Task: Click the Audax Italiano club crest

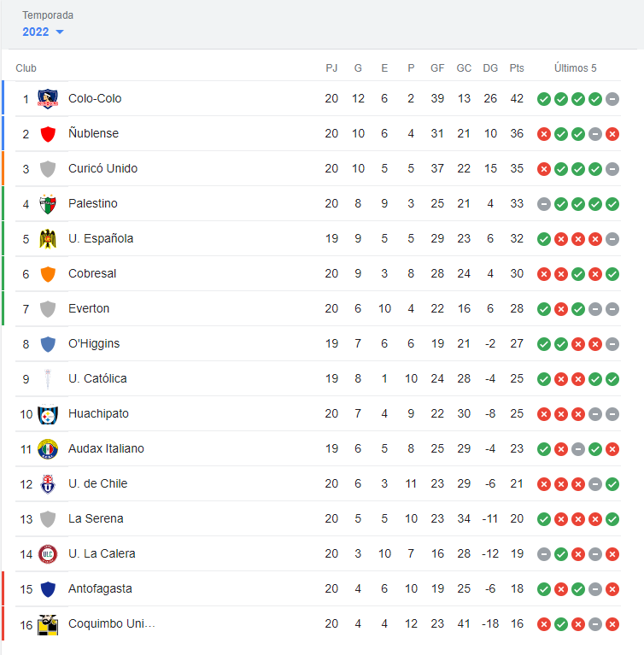Action: tap(48, 449)
